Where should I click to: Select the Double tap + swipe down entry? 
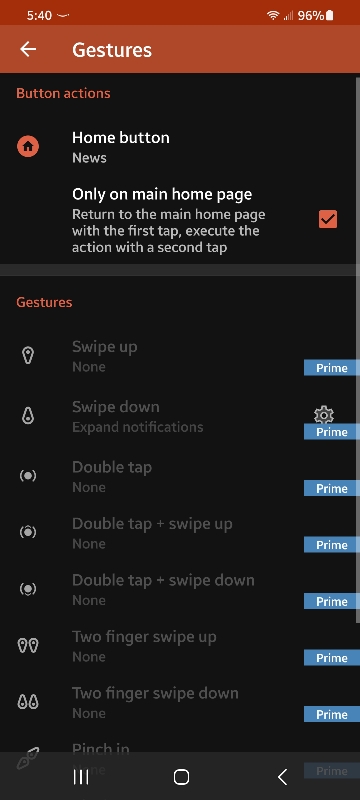pos(180,589)
